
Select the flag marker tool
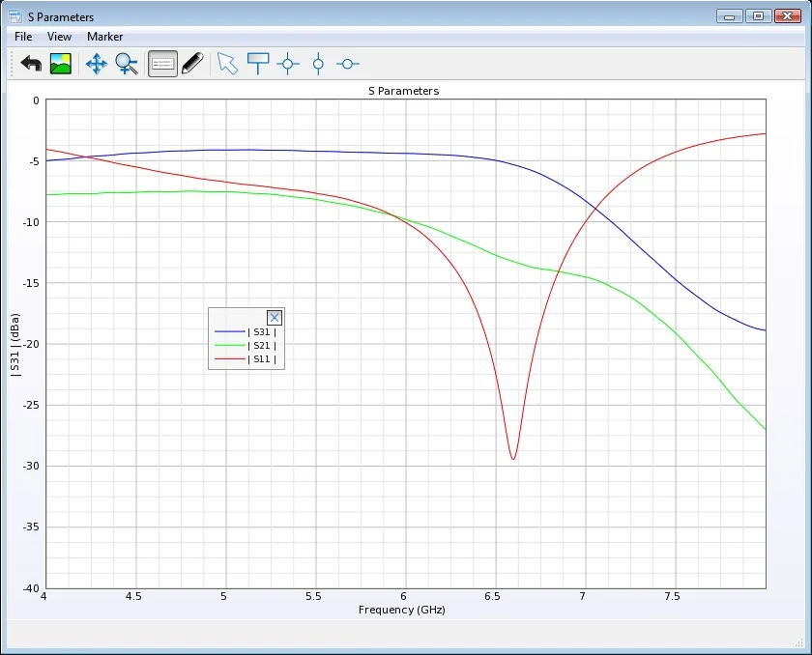pos(257,63)
